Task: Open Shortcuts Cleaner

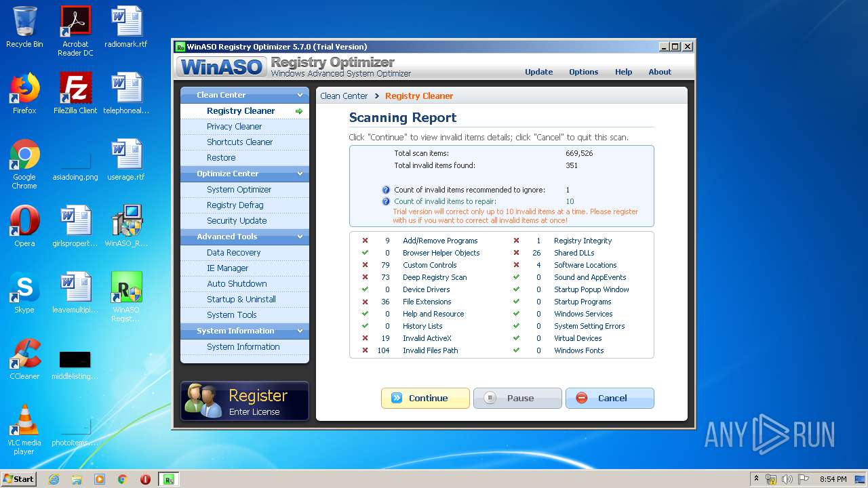Action: (245, 142)
